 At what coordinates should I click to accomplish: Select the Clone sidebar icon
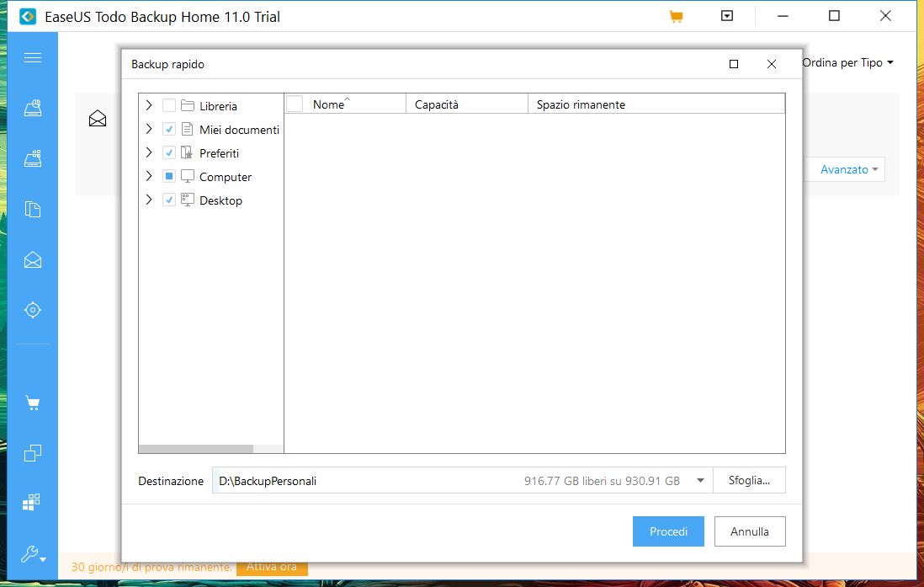tap(33, 453)
